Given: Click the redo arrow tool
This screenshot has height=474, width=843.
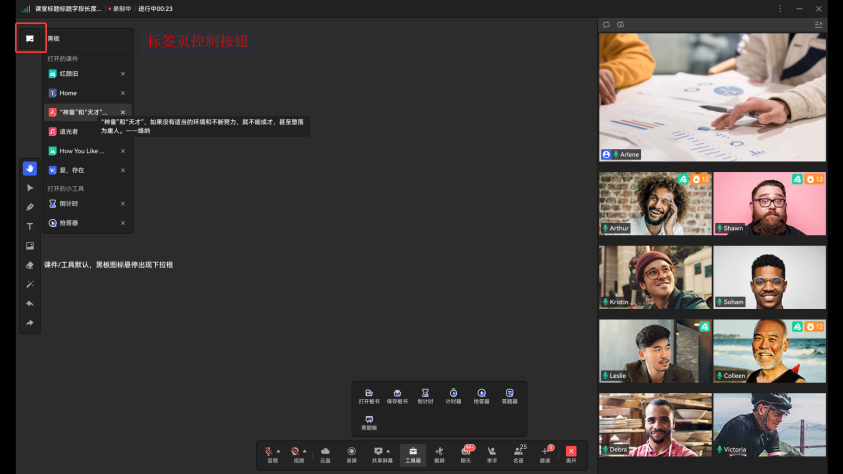Looking at the screenshot, I should [30, 323].
